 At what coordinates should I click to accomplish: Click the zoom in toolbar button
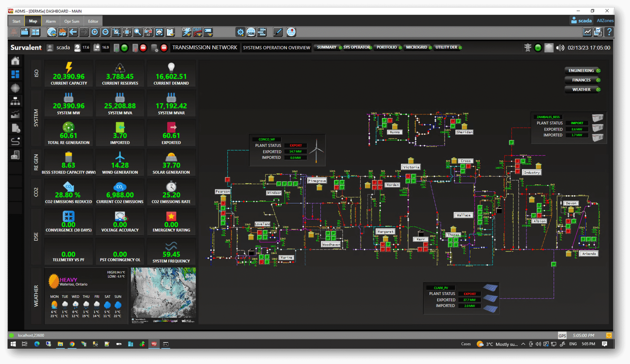pyautogui.click(x=95, y=32)
